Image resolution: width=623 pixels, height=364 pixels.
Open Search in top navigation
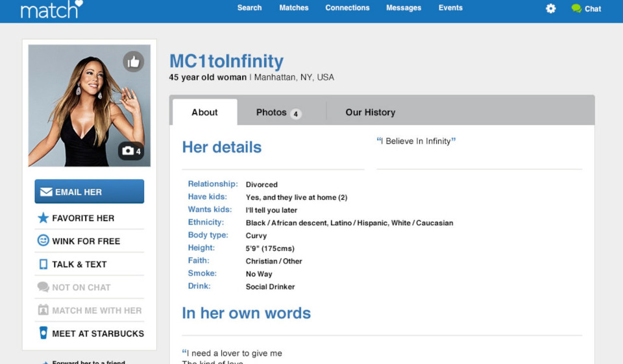click(x=249, y=8)
